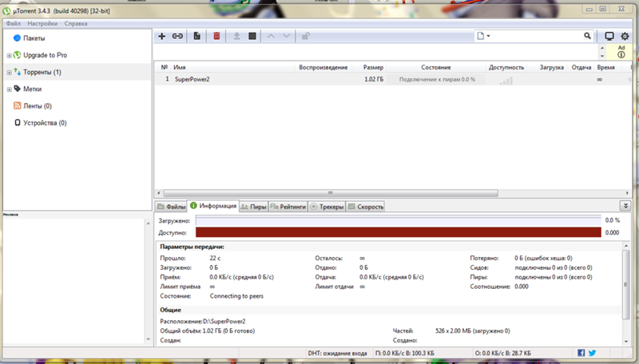Sort by the Время column header
Image resolution: width=639 pixels, height=364 pixels.
pos(606,68)
